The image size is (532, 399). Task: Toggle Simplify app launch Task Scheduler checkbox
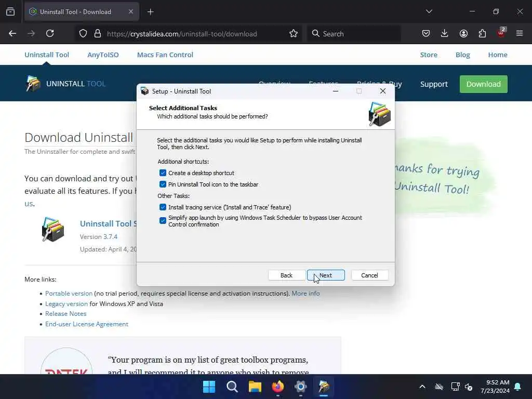(163, 221)
